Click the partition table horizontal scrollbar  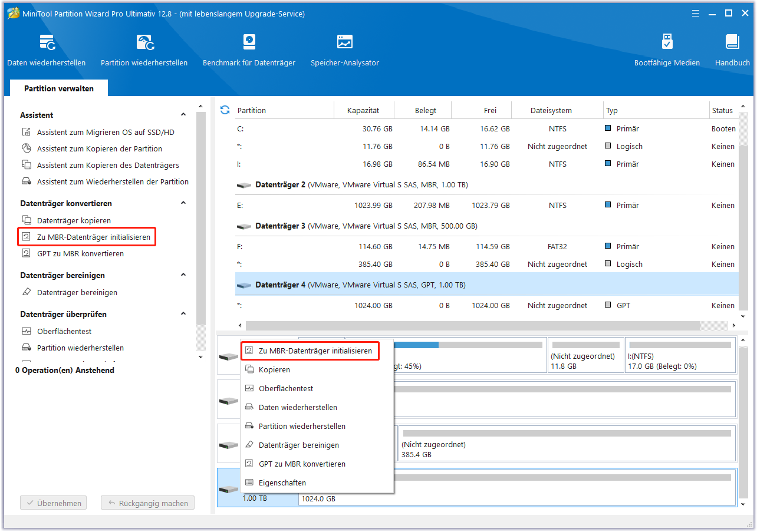coord(473,326)
